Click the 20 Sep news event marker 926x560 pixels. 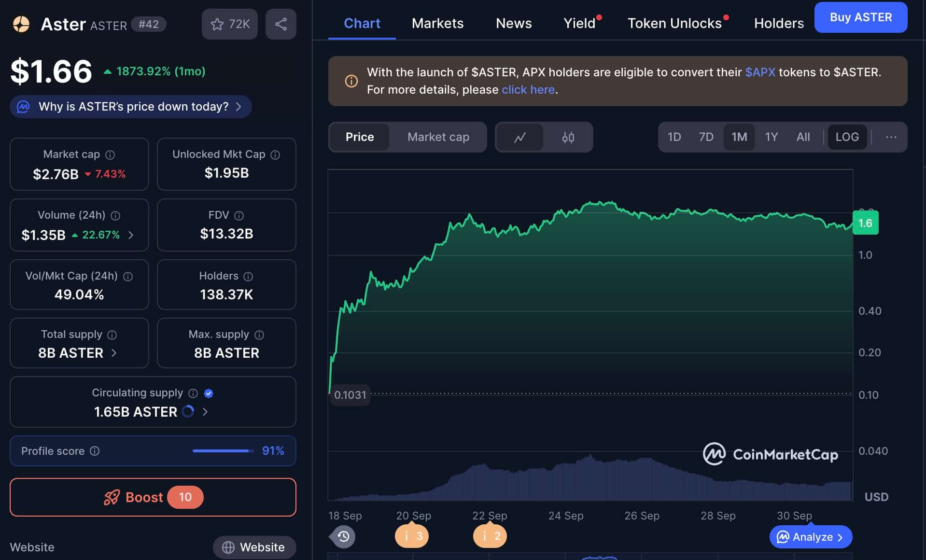coord(412,536)
